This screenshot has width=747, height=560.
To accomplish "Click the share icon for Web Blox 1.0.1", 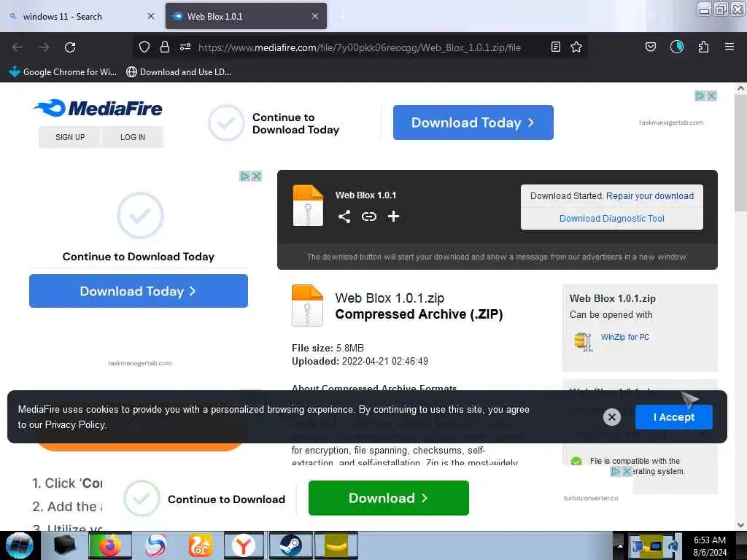I will [x=344, y=217].
